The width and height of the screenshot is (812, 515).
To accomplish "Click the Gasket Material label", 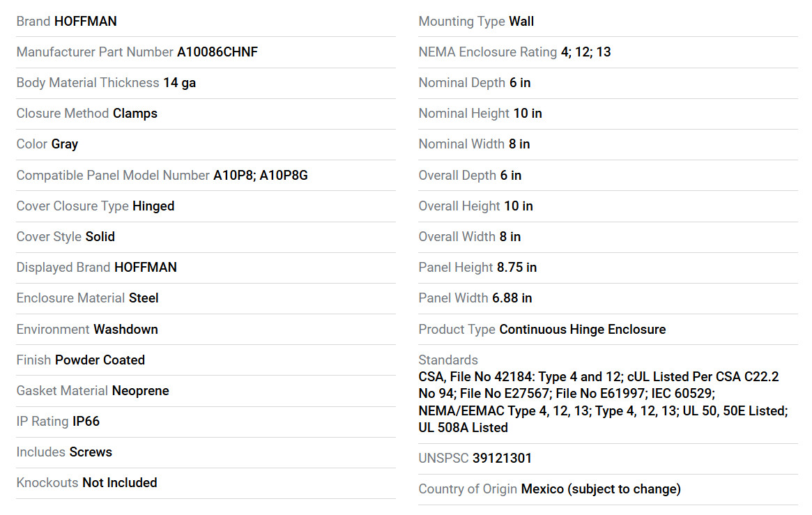I will pos(62,391).
